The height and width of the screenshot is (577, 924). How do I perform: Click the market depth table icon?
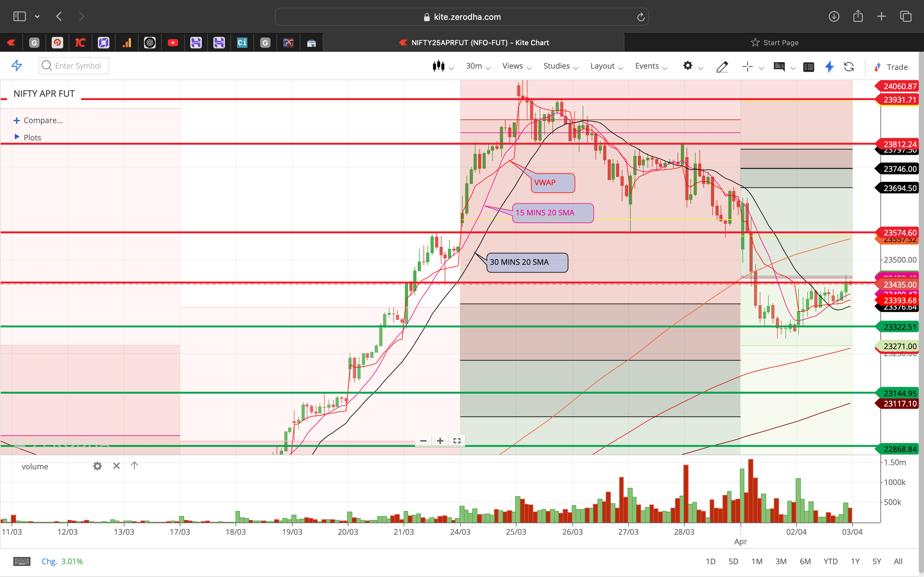click(809, 67)
